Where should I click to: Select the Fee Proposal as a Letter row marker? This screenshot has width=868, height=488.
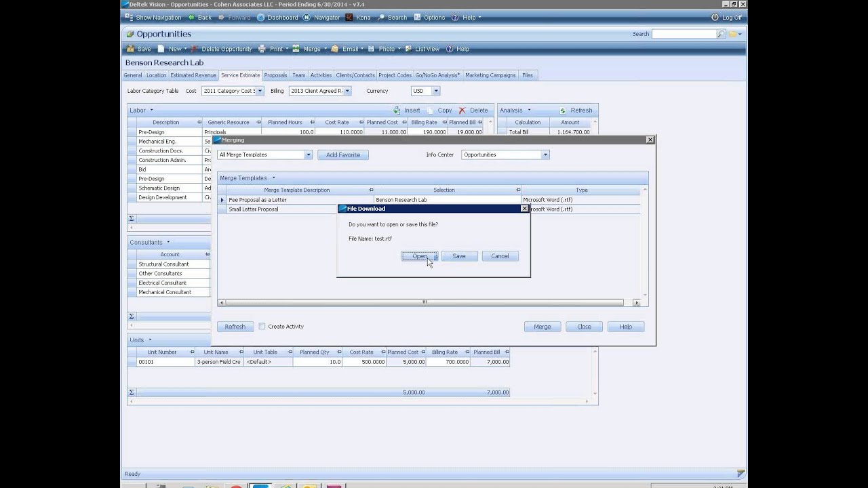point(222,199)
